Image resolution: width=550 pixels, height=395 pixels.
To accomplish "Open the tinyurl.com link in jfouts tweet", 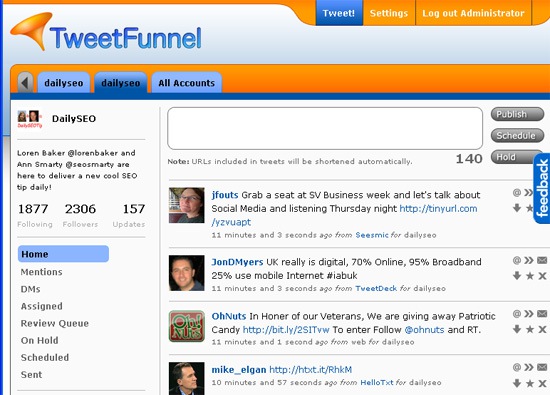I will 438,208.
